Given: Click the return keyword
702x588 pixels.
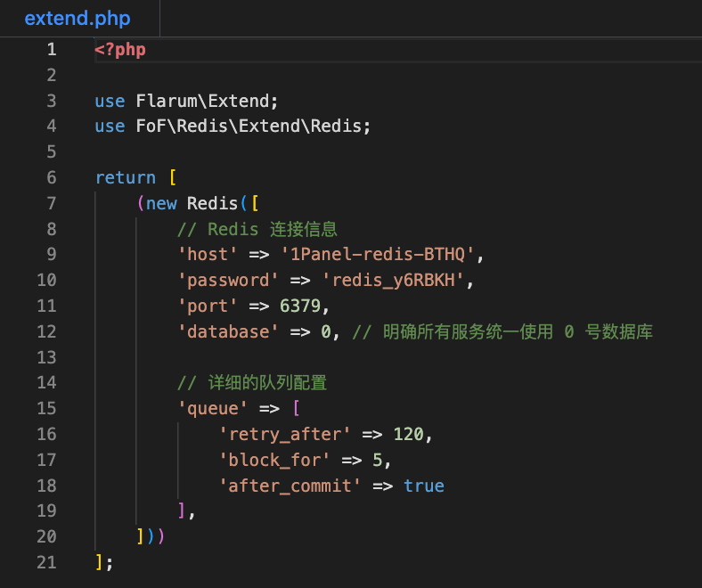Looking at the screenshot, I should [125, 178].
